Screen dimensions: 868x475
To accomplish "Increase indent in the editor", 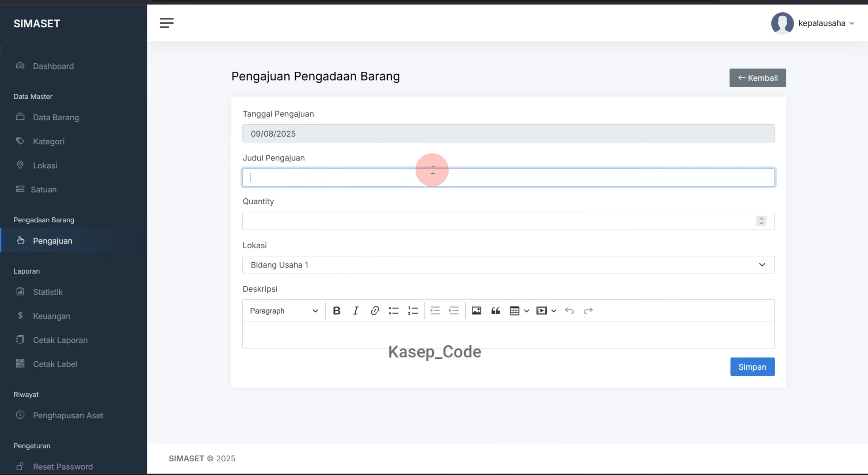I will 454,311.
